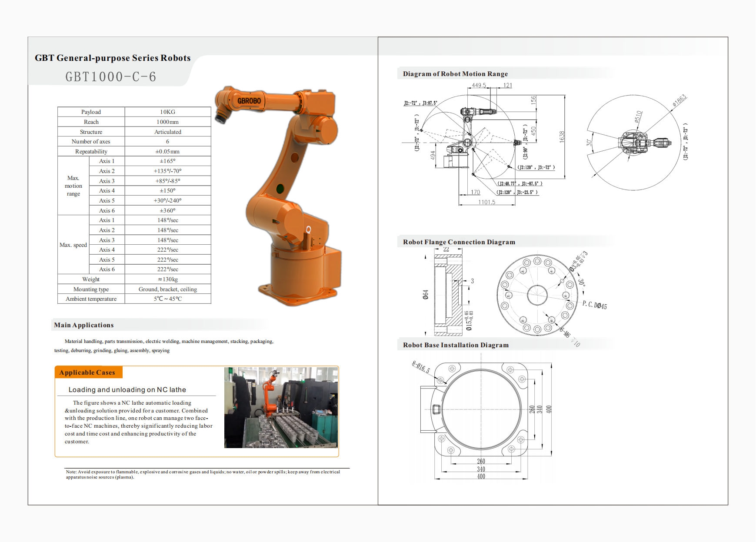The width and height of the screenshot is (756, 542).
Task: Click the 'Main Applications' section heading
Action: pyautogui.click(x=84, y=325)
